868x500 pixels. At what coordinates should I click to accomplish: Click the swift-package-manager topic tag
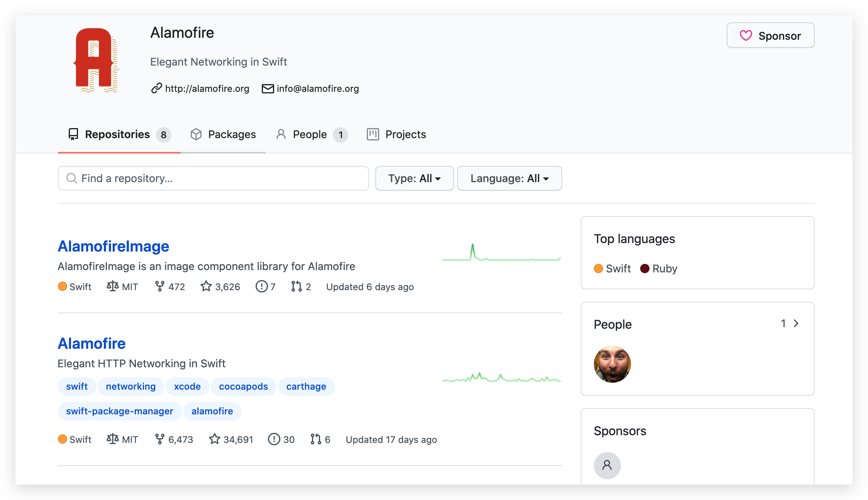(x=119, y=411)
